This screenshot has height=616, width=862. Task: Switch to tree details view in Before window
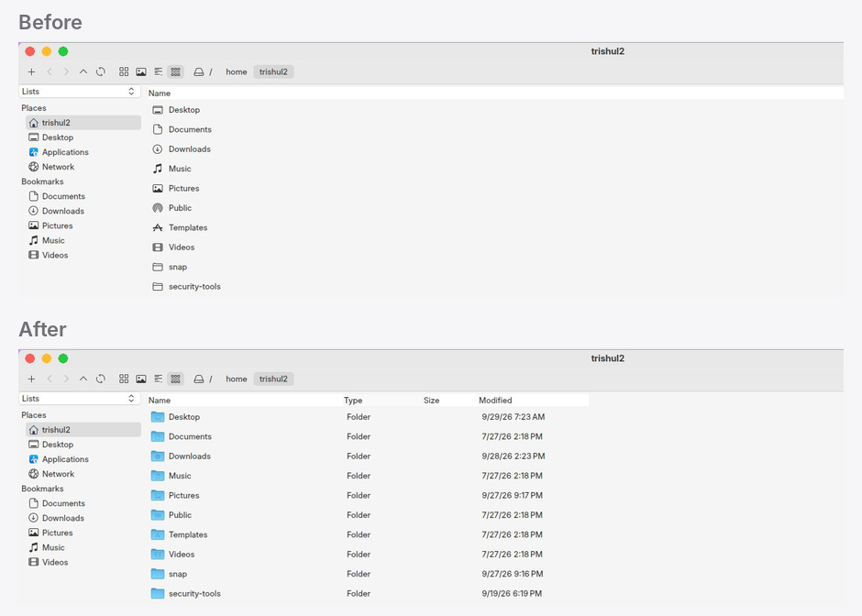pyautogui.click(x=159, y=72)
